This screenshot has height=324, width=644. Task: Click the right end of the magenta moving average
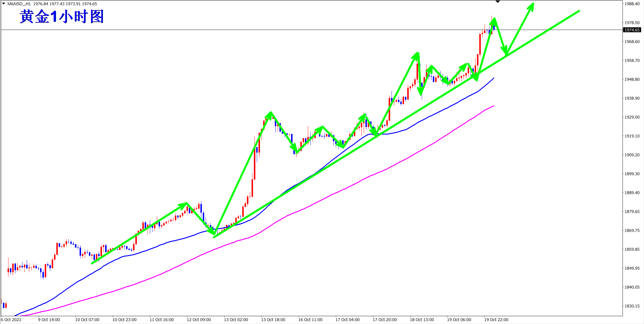pyautogui.click(x=494, y=106)
